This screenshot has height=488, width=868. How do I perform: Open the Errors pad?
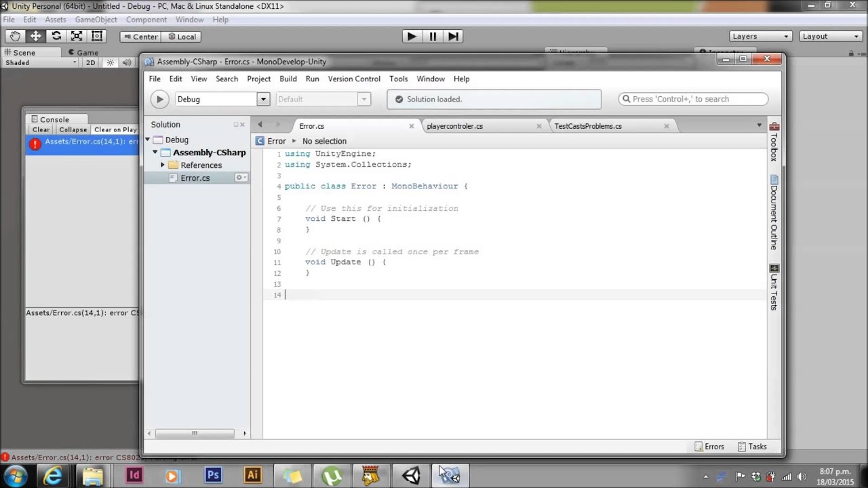click(709, 447)
